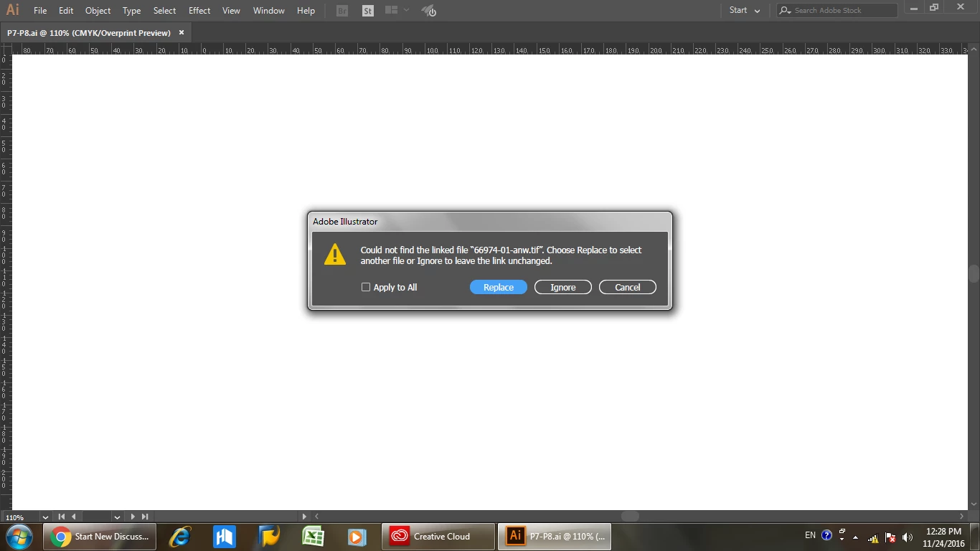
Task: Open the Select menu
Action: 164,11
